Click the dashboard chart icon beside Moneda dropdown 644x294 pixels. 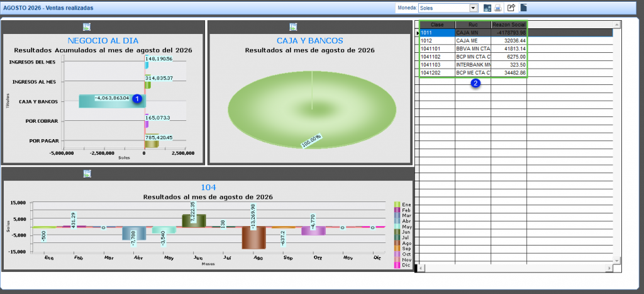coord(487,8)
